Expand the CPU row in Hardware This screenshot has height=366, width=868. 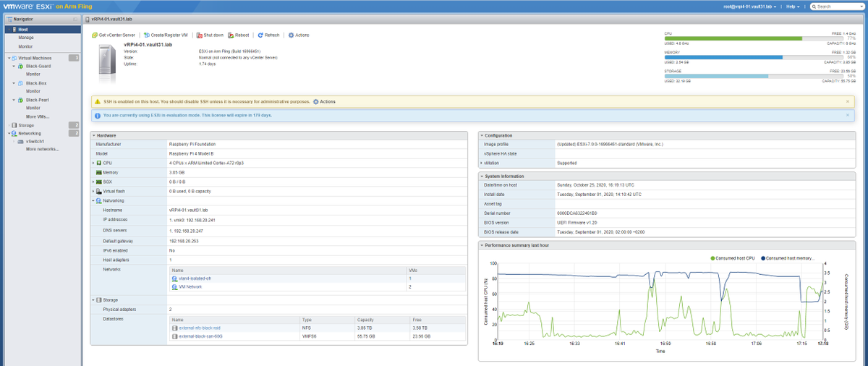(x=93, y=163)
